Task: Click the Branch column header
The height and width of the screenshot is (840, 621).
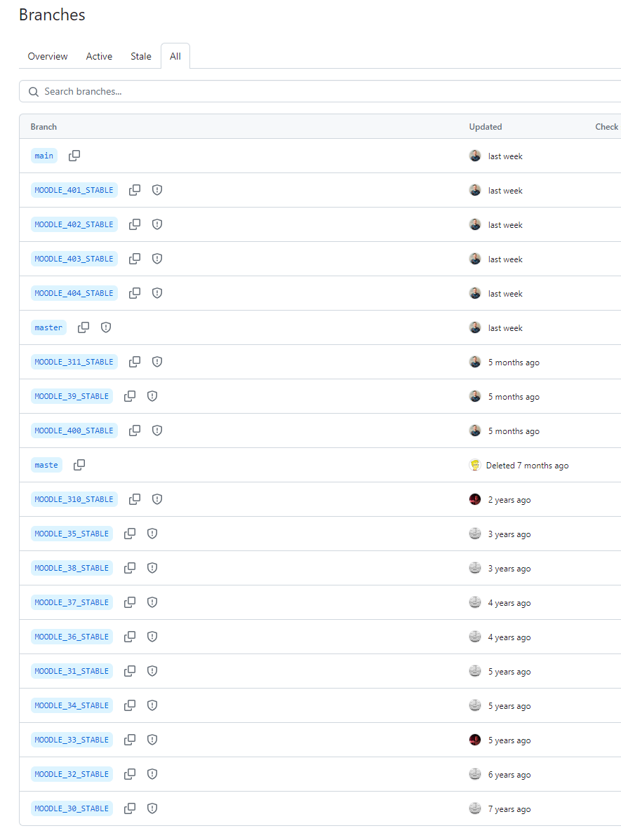Action: point(44,126)
